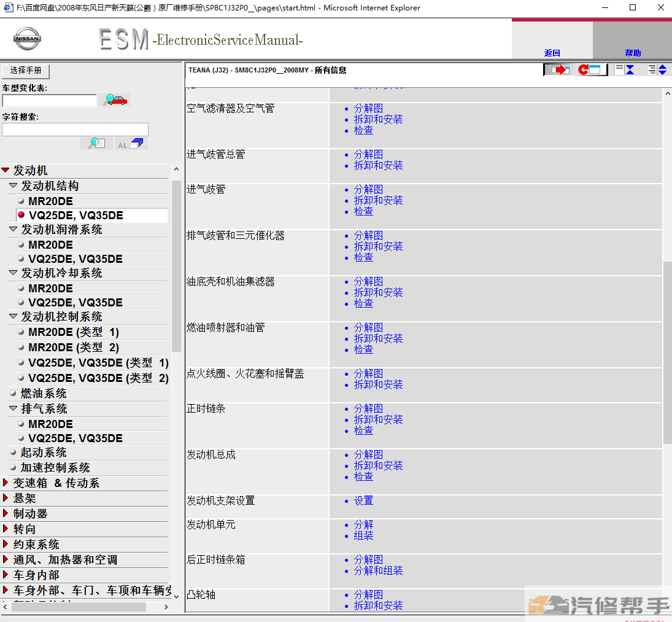Select MR20DE (类型 1) under 发动机控制系统

pos(74,332)
